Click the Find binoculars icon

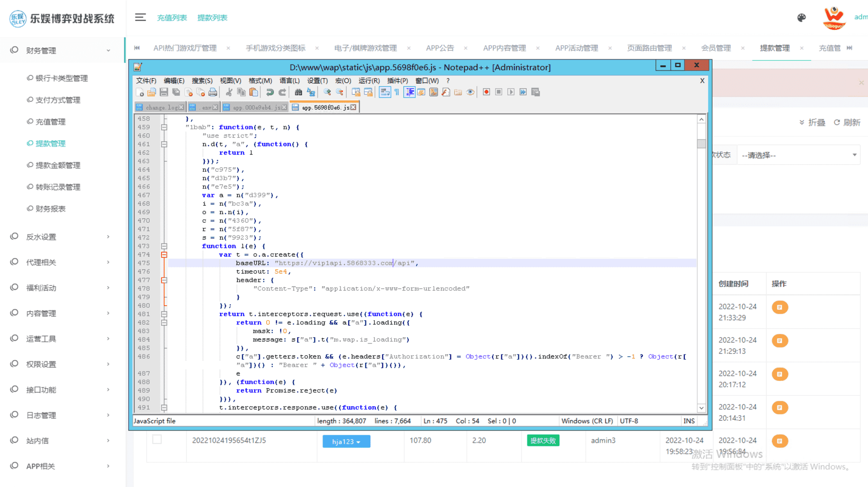[x=298, y=92]
